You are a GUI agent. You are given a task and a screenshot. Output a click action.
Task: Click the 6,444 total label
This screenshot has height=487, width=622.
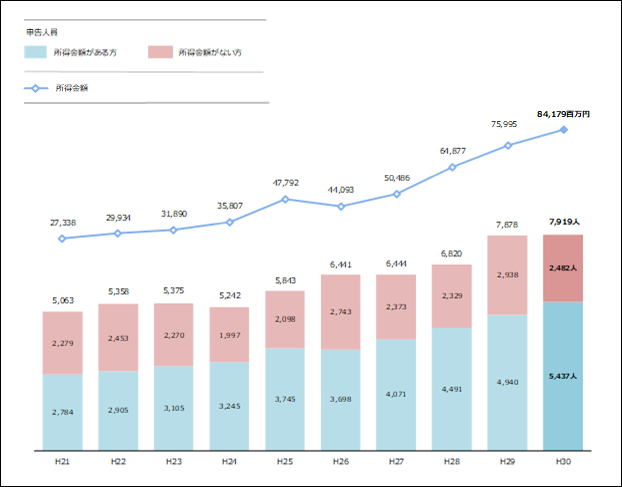tap(396, 264)
